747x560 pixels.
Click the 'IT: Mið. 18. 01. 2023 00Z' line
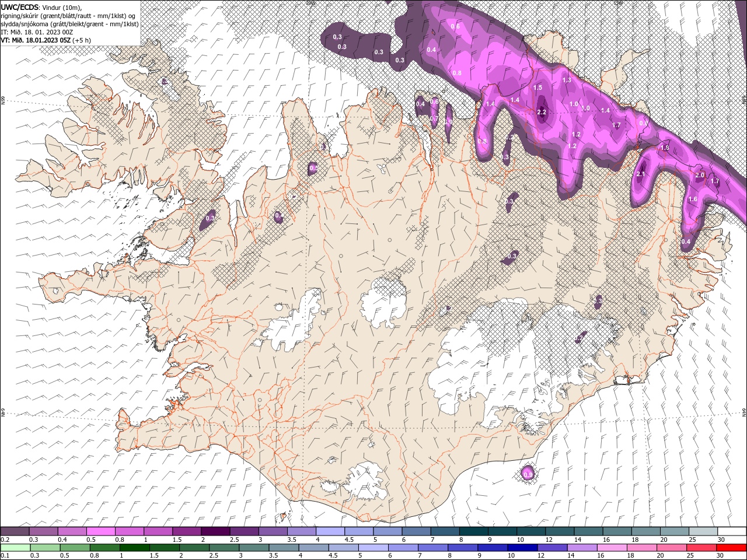37,32
